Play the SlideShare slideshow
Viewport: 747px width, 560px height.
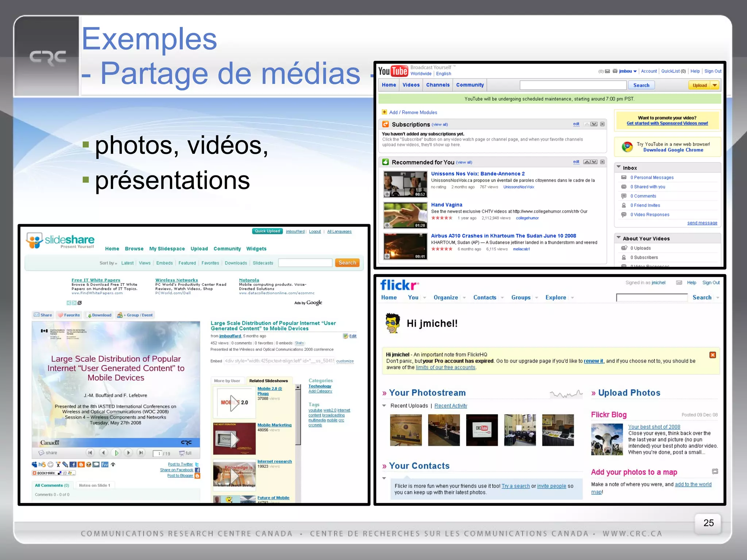[116, 453]
